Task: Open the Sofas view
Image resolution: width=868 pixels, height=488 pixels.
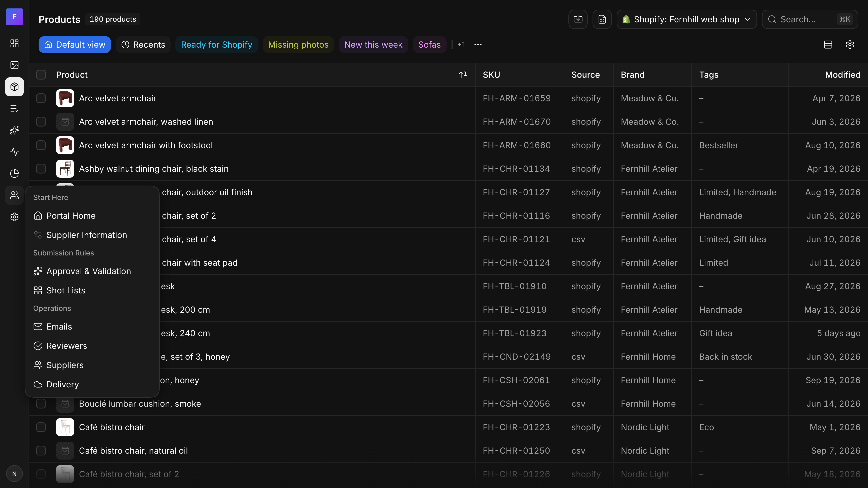Action: (x=429, y=44)
